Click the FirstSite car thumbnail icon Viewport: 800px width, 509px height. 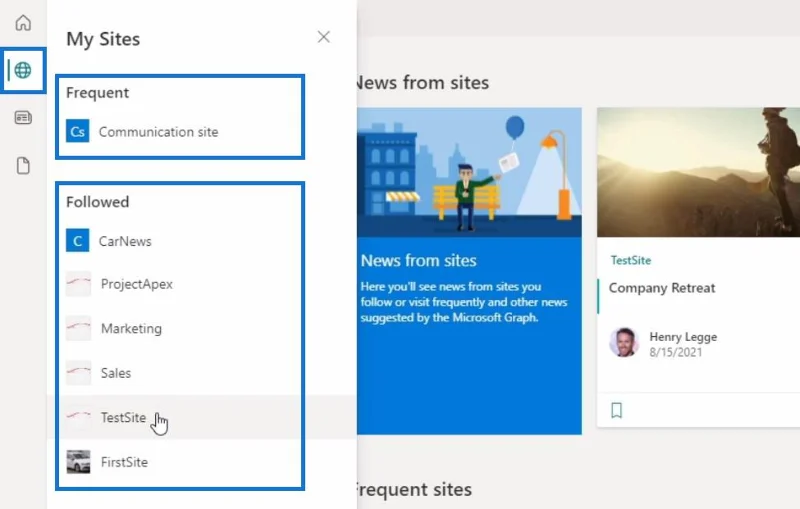point(79,462)
